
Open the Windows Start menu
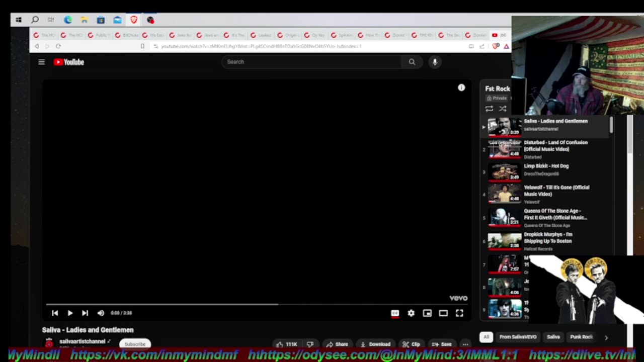coord(19,20)
